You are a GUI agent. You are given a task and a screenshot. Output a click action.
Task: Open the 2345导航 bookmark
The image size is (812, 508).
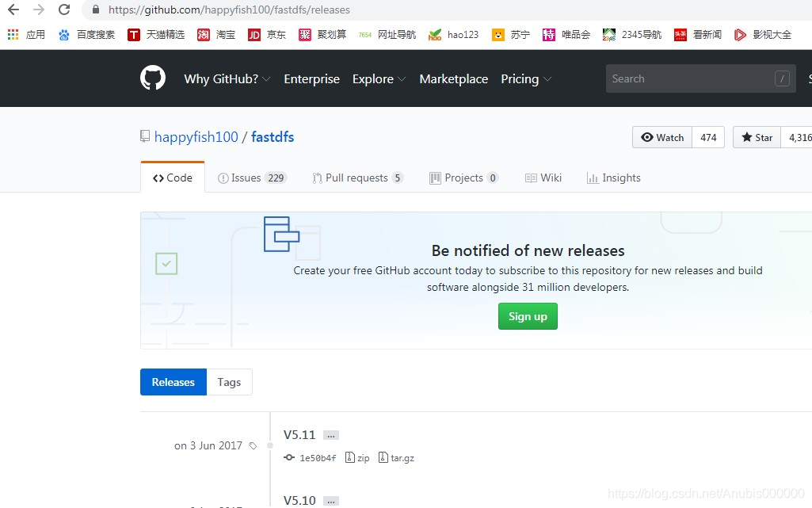click(x=632, y=35)
